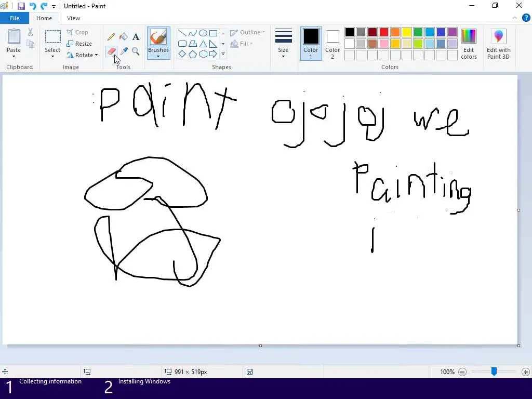This screenshot has width=532, height=399.
Task: Click the Resize button
Action: pyautogui.click(x=79, y=44)
